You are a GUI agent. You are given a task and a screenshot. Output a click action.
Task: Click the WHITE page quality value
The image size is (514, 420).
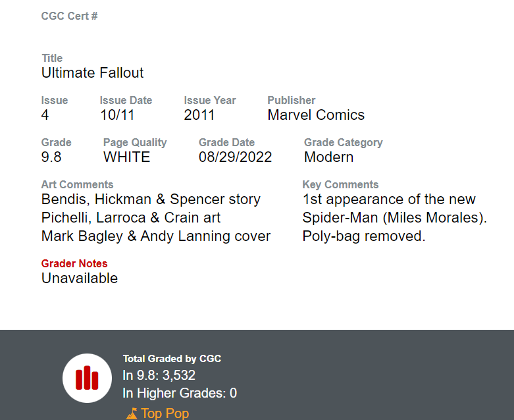127,157
